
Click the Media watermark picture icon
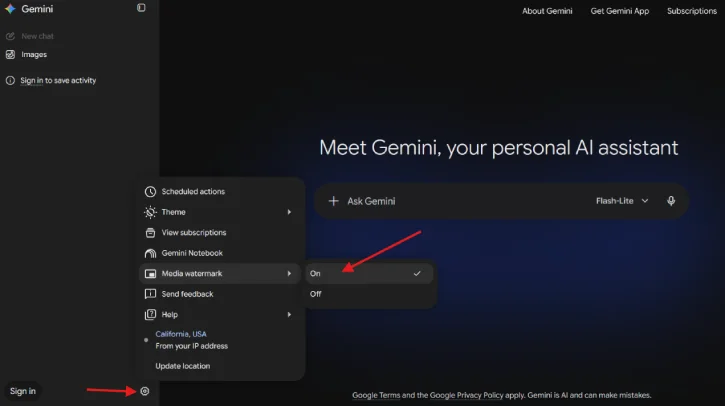(150, 274)
